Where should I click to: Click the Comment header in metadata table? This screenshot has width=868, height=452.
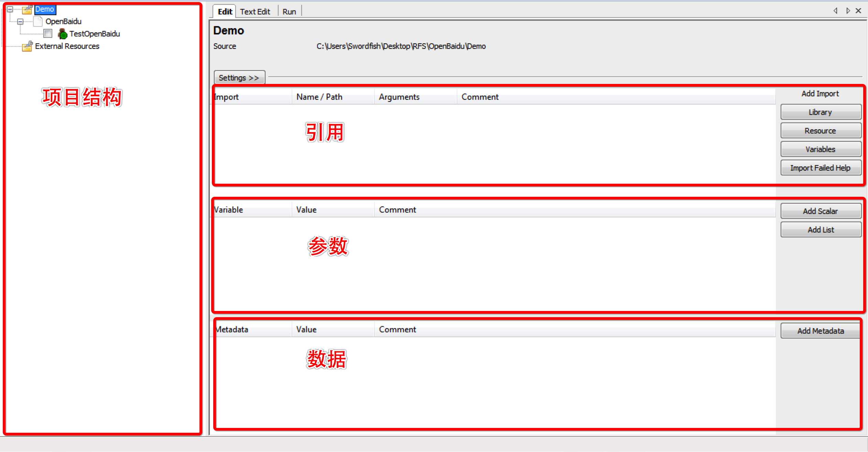pyautogui.click(x=575, y=330)
